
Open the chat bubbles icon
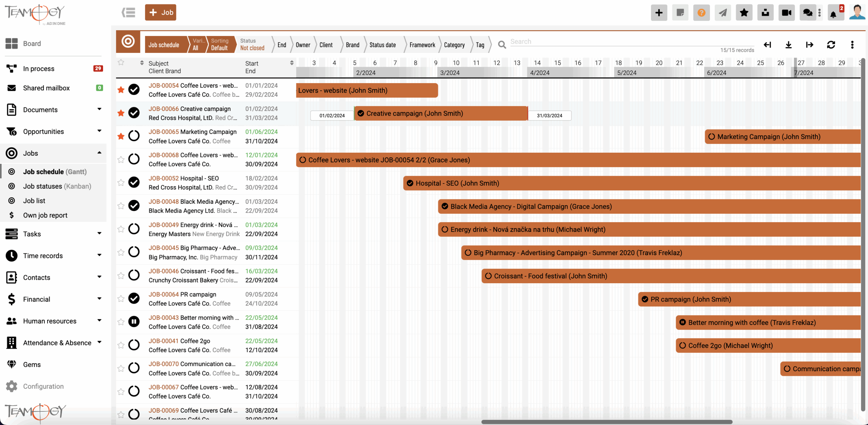pyautogui.click(x=808, y=13)
